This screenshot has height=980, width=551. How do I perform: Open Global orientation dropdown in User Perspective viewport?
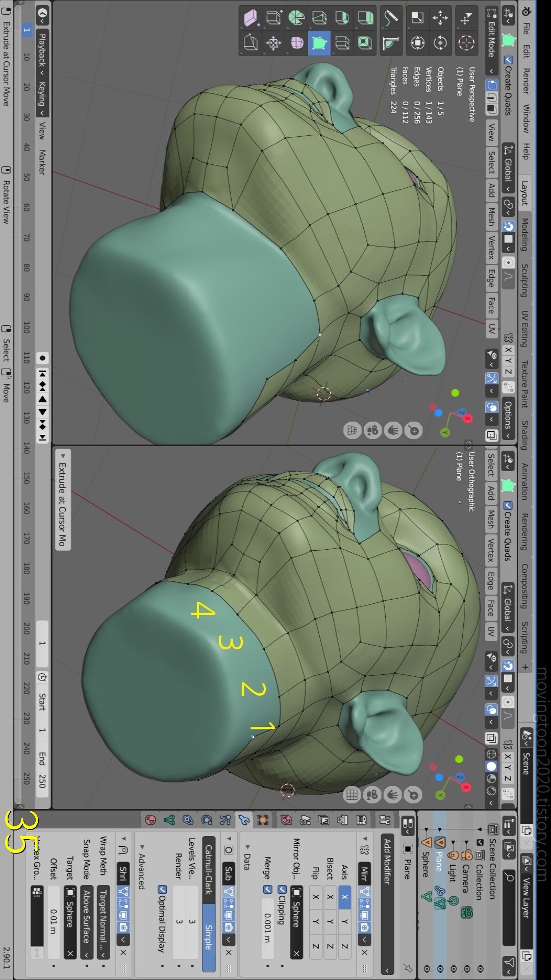coord(508,168)
